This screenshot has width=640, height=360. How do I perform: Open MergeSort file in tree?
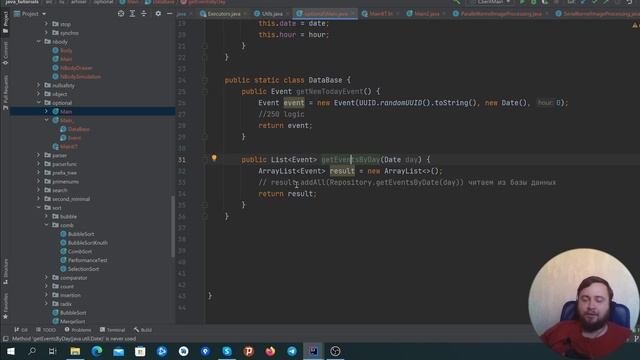(x=69, y=321)
